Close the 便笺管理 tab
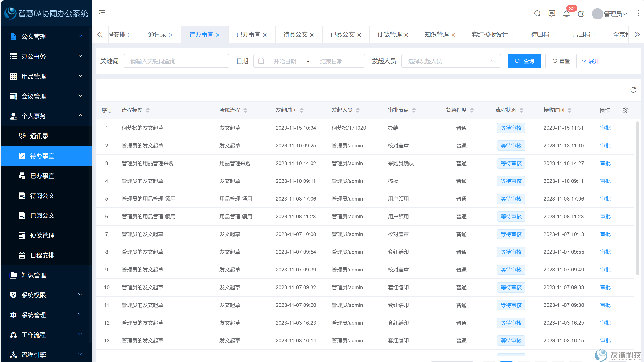This screenshot has width=644, height=362. [x=406, y=35]
